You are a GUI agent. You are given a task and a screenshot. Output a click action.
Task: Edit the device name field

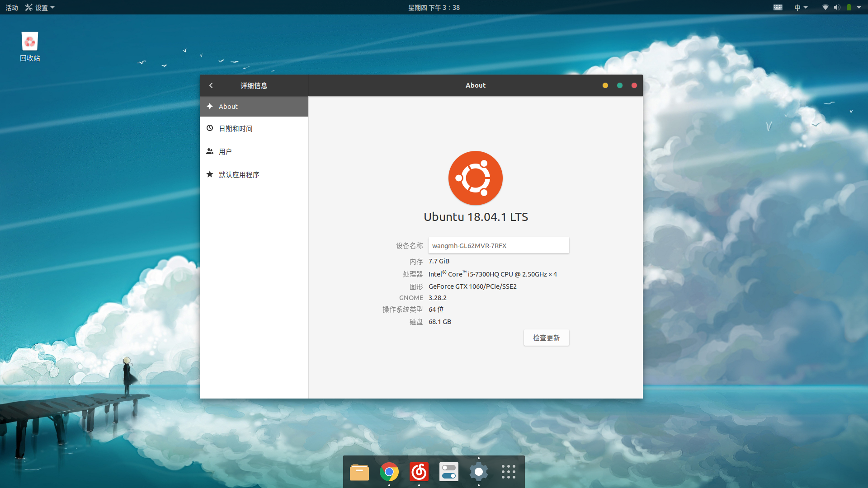[x=499, y=246]
